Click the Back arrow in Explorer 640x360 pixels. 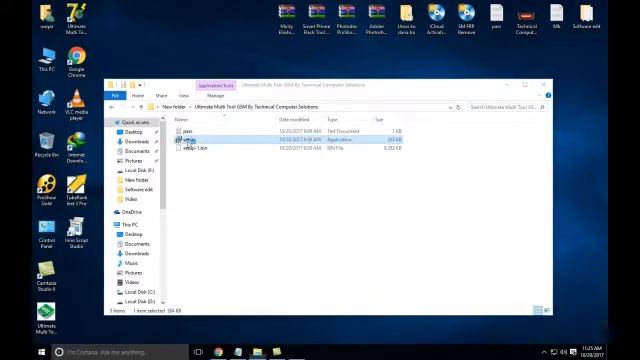pos(112,107)
